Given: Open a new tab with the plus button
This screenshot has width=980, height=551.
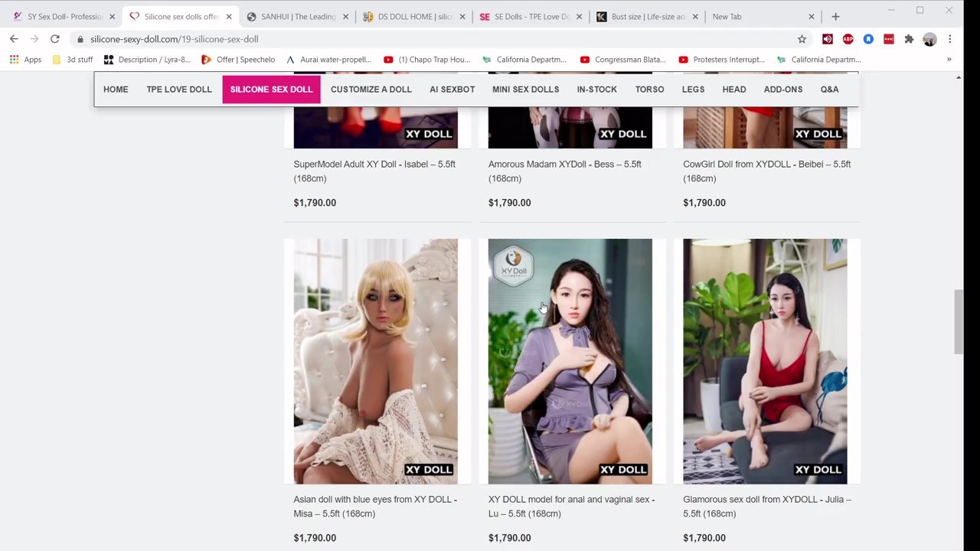Looking at the screenshot, I should (835, 16).
